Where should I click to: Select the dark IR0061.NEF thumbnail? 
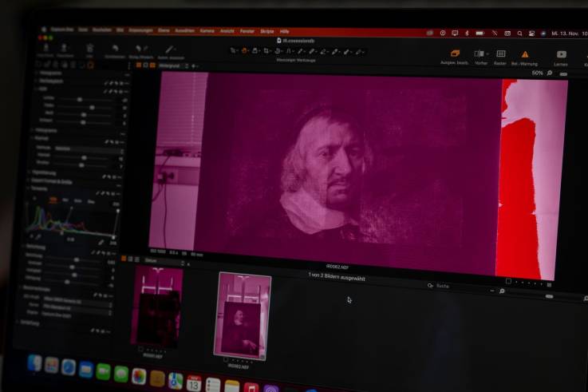click(156, 307)
